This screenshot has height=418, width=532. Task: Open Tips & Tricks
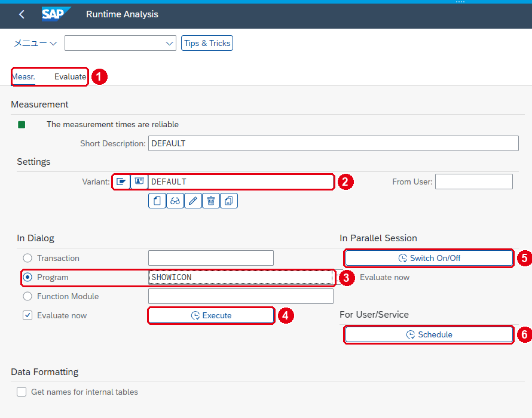coord(207,43)
